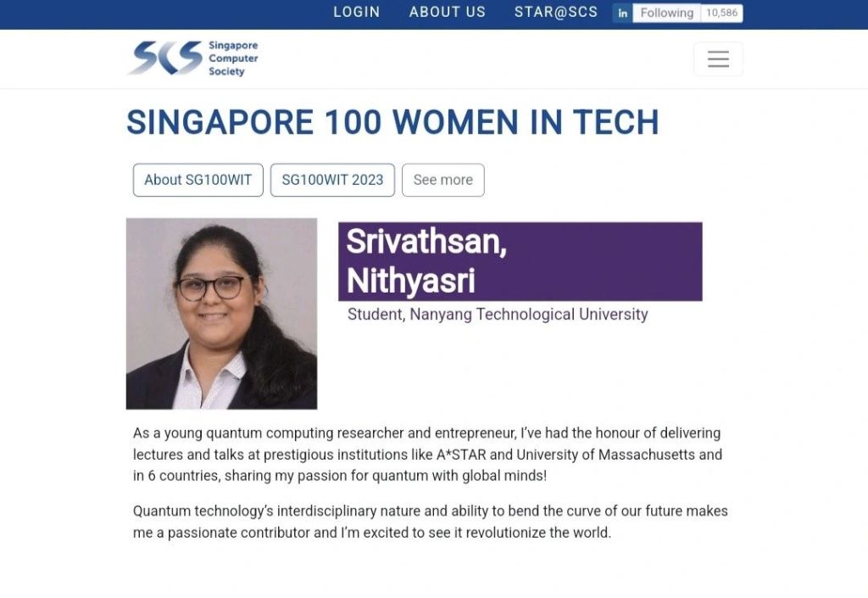The image size is (868, 598).
Task: Click the honouree's profile photo
Action: [x=221, y=314]
